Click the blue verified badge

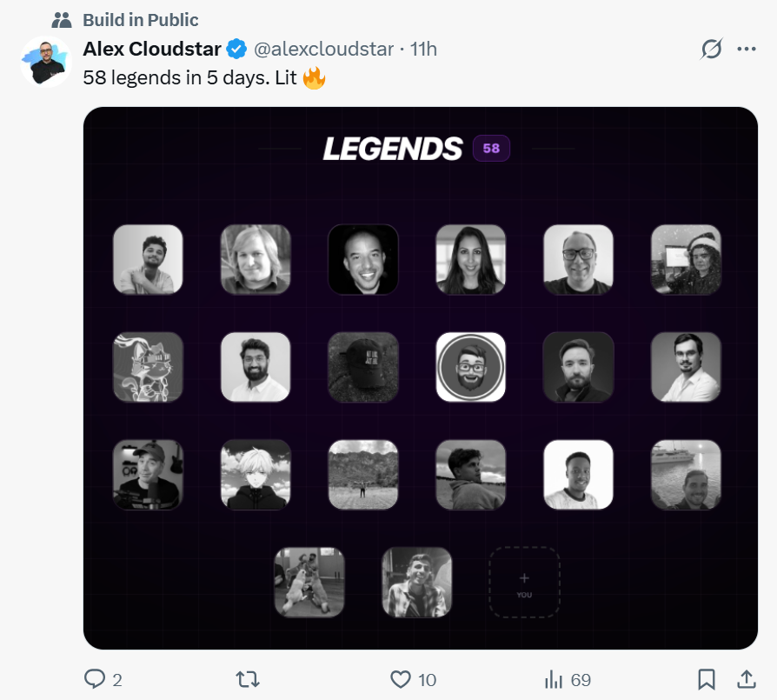[x=236, y=49]
